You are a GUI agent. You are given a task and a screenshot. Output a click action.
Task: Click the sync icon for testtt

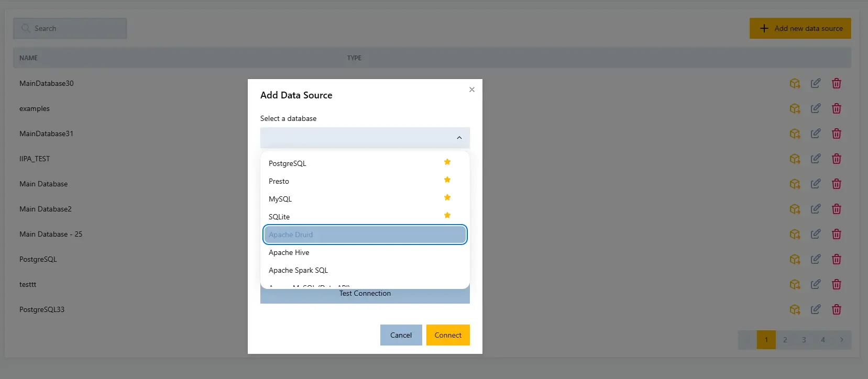[795, 284]
